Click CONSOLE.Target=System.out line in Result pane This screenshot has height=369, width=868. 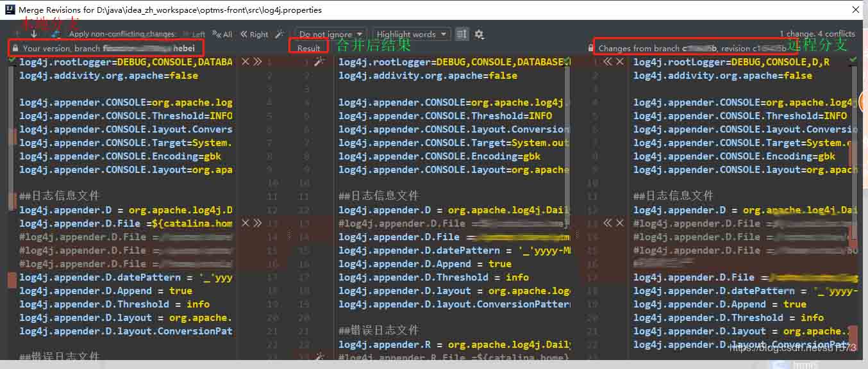(x=454, y=143)
